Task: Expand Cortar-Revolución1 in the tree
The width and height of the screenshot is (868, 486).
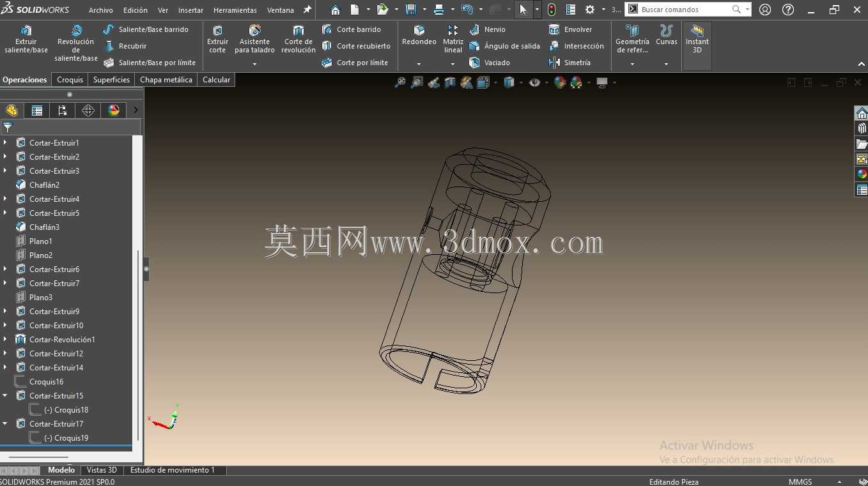Action: click(x=5, y=339)
